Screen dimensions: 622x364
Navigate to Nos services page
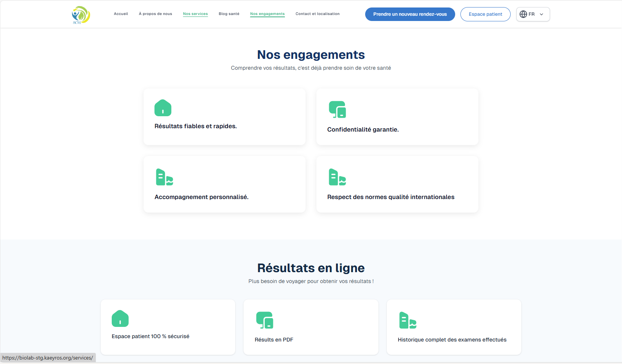click(195, 13)
